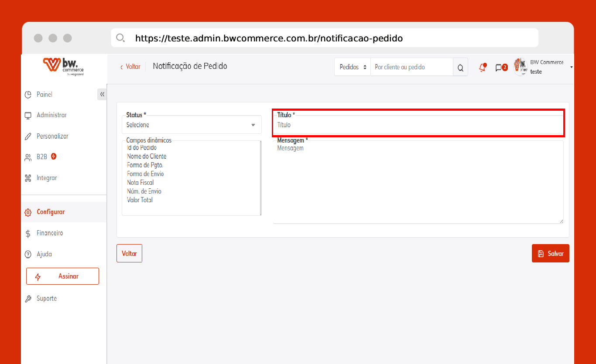Open the chat messages icon
596x364 pixels.
pos(499,68)
